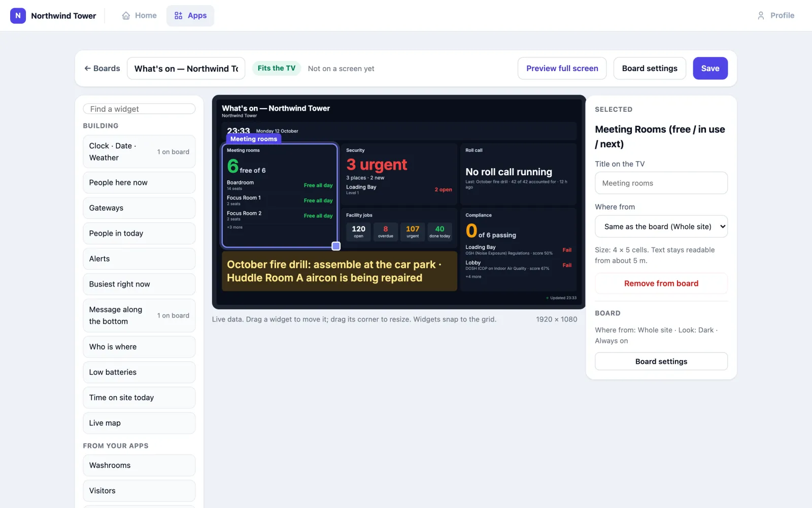
Task: Add the Who is where widget
Action: coord(139,346)
